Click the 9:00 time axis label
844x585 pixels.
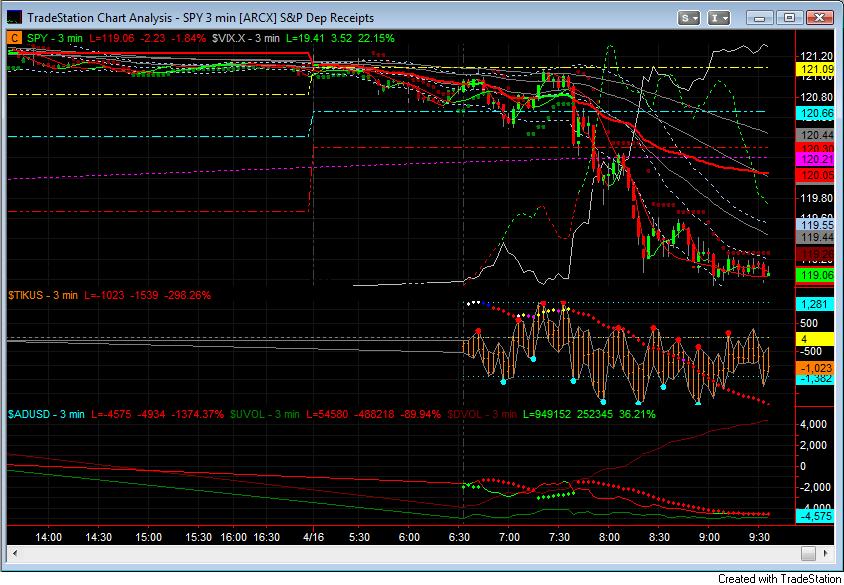pos(709,537)
